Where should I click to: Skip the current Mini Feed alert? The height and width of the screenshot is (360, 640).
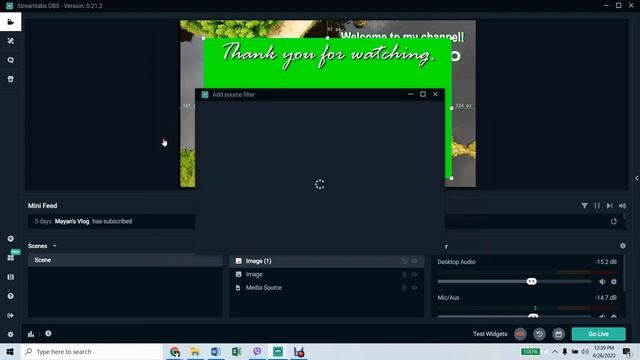pos(609,206)
